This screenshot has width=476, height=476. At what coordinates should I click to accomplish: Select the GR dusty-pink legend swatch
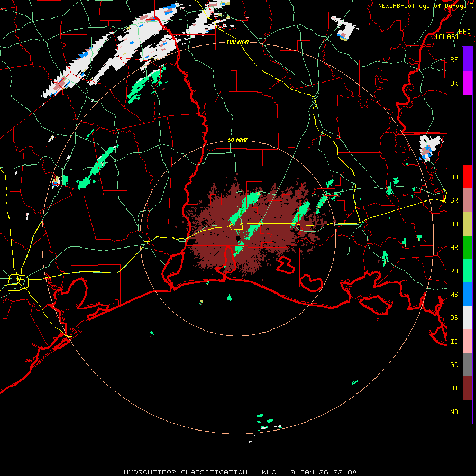click(467, 200)
